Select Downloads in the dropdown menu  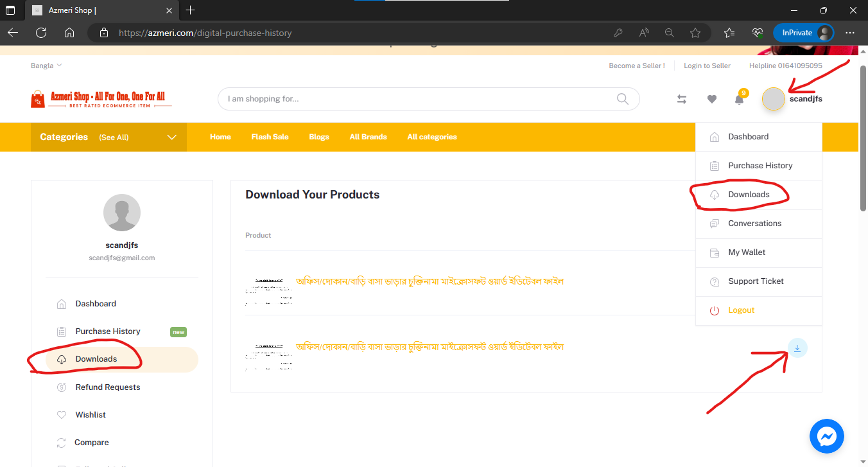pyautogui.click(x=749, y=195)
